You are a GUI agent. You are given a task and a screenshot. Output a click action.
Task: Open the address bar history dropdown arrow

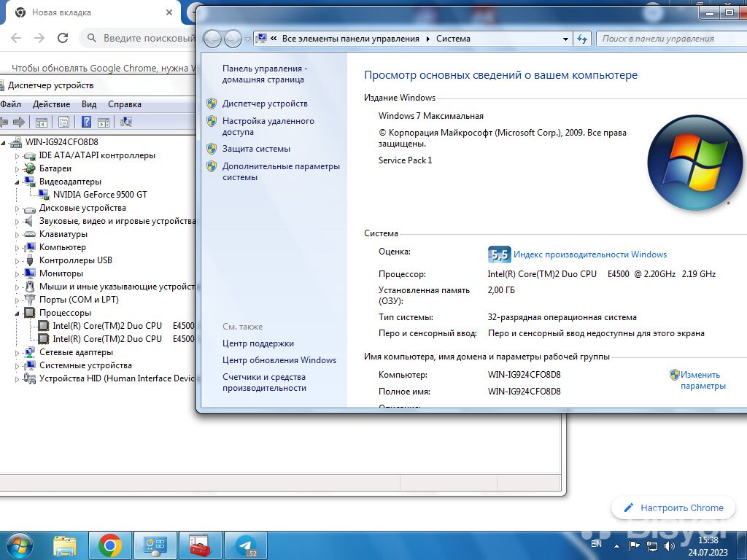[565, 39]
